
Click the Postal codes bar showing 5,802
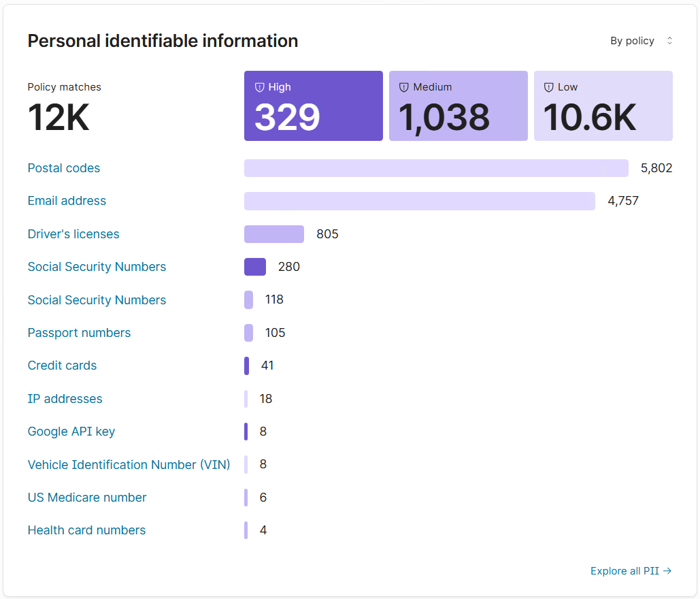436,168
